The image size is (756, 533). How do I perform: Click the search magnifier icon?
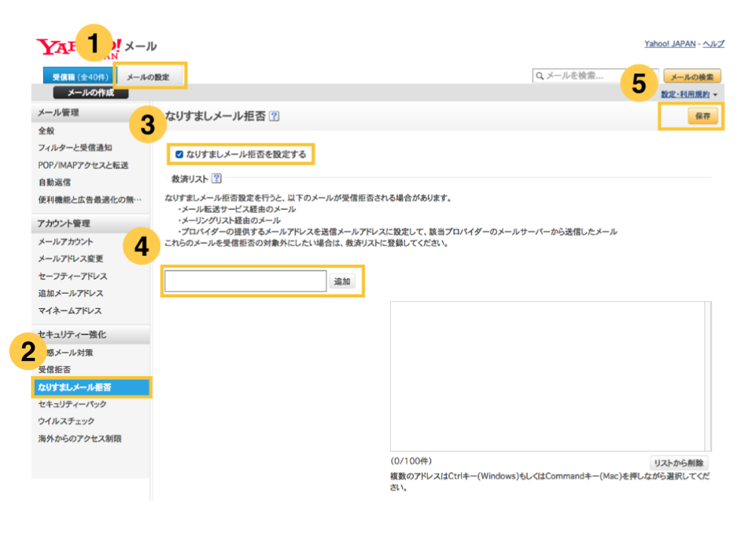coord(540,75)
